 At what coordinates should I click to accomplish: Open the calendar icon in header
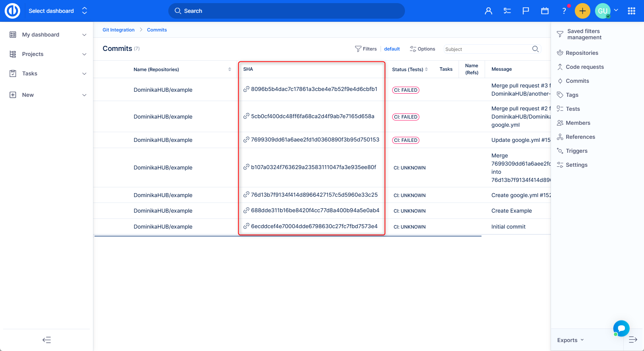pos(545,11)
